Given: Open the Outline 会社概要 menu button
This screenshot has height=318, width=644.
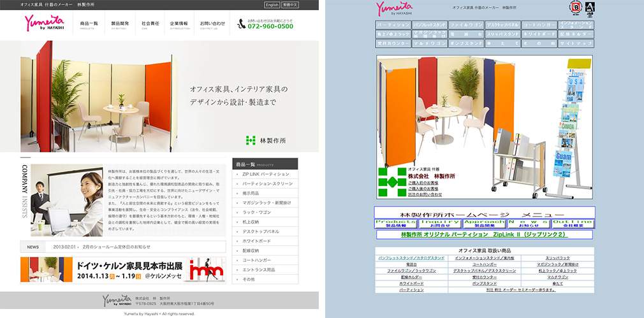Looking at the screenshot, I should (x=573, y=224).
